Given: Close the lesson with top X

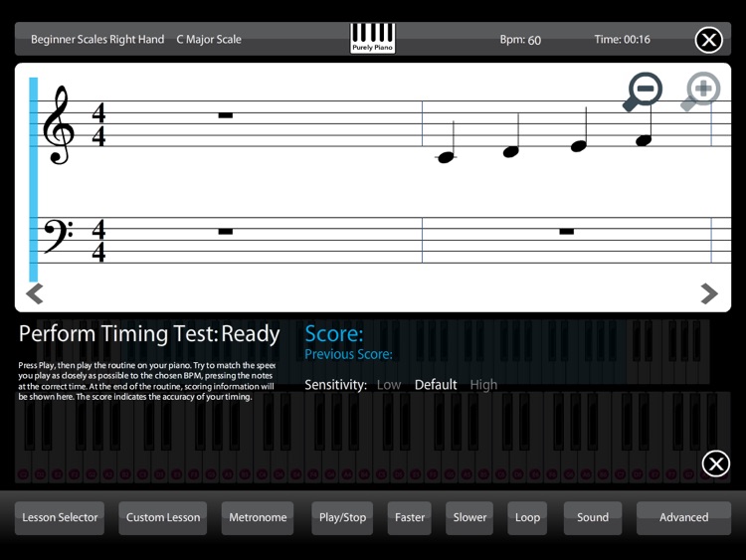Looking at the screenshot, I should pos(709,40).
